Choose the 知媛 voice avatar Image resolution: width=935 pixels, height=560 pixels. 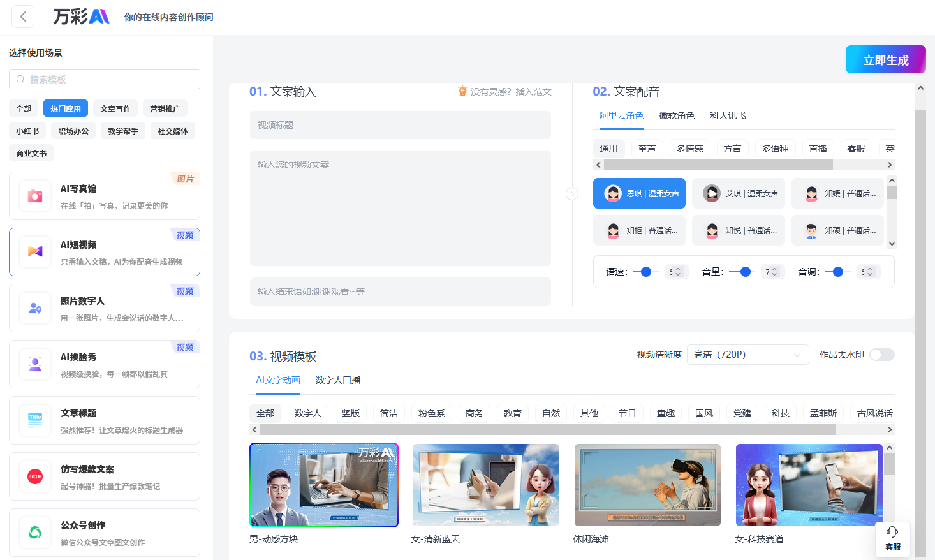coord(811,193)
